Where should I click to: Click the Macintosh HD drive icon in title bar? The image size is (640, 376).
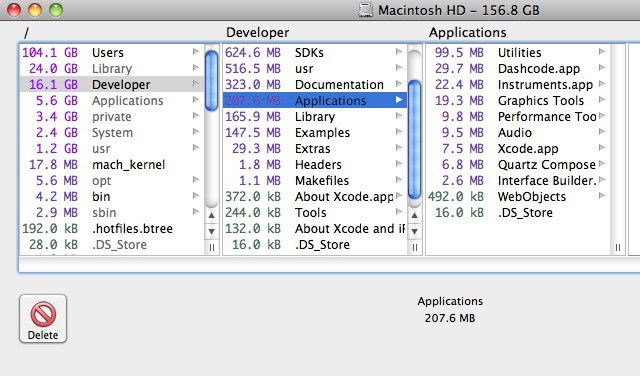click(x=366, y=10)
